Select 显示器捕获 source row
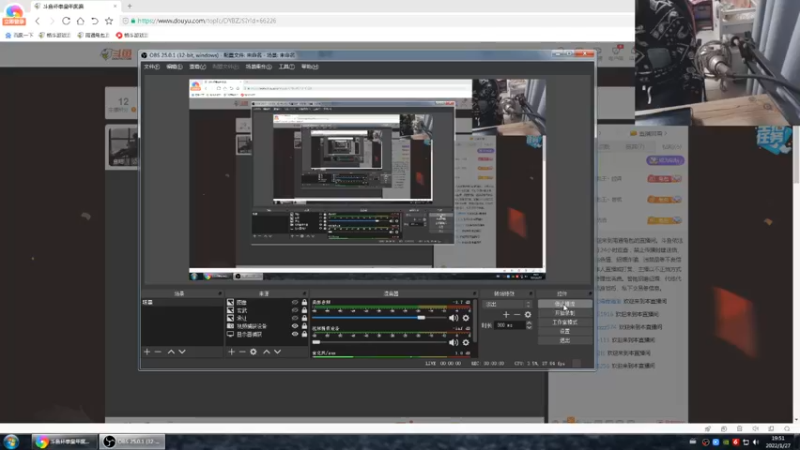This screenshot has height=450, width=800. tap(267, 334)
